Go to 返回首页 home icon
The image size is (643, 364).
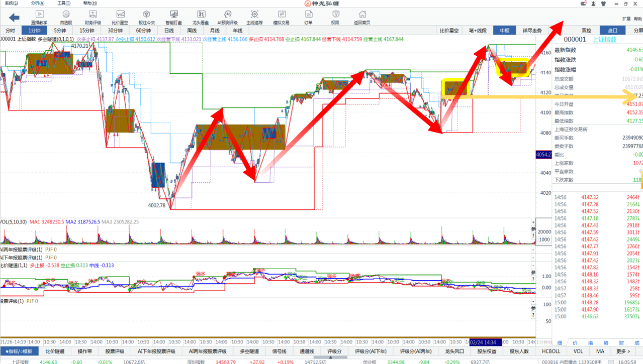pos(361,17)
